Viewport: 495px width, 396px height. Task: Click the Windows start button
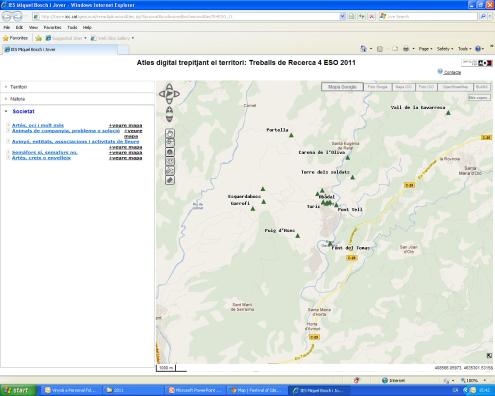click(x=18, y=390)
